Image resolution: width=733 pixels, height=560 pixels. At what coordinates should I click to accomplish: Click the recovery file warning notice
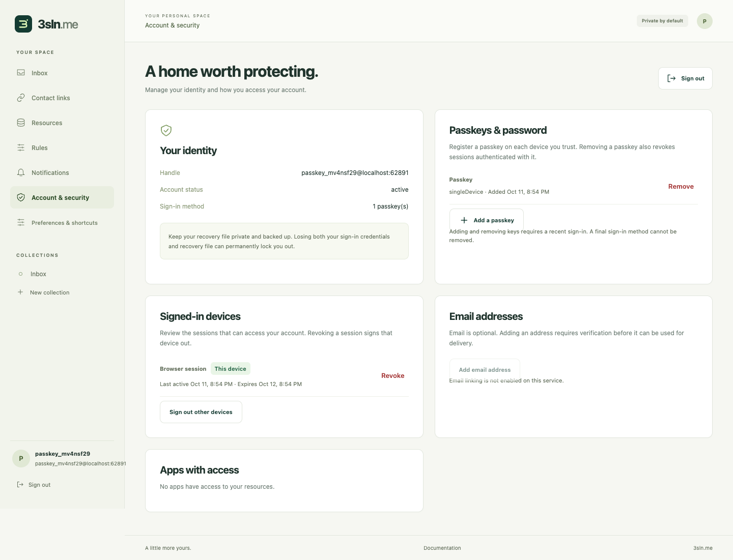point(284,241)
